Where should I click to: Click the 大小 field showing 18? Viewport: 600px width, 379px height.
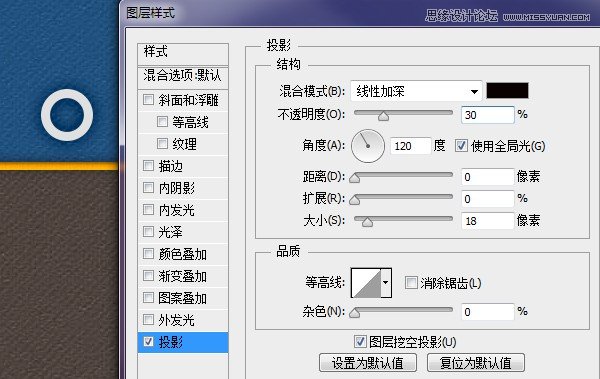pos(488,221)
